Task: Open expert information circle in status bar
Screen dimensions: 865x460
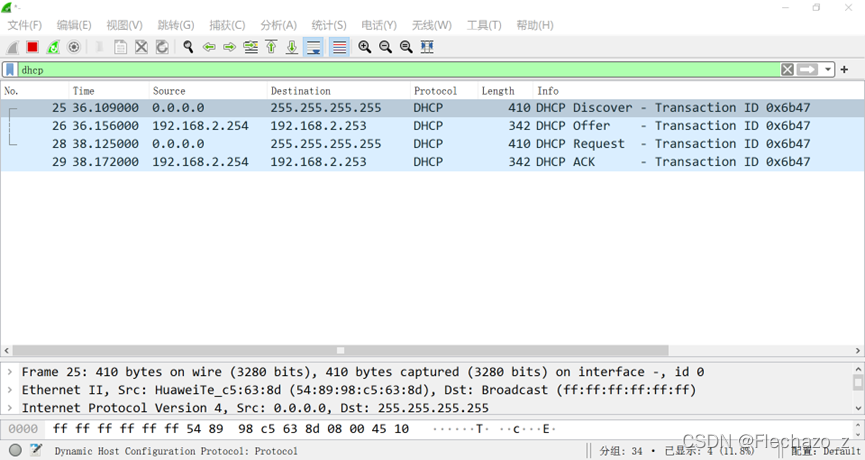Action: [x=15, y=451]
